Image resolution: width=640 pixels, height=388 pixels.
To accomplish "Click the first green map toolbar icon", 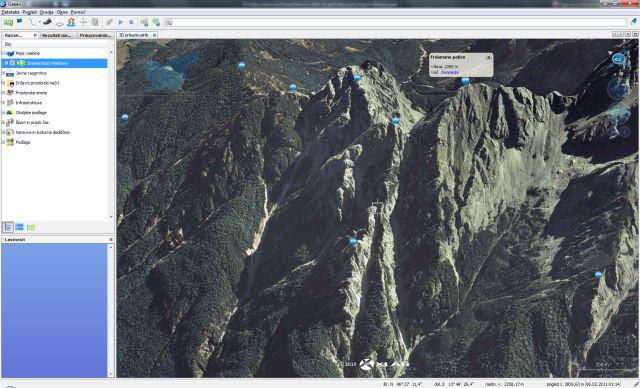I will pyautogui.click(x=8, y=22).
